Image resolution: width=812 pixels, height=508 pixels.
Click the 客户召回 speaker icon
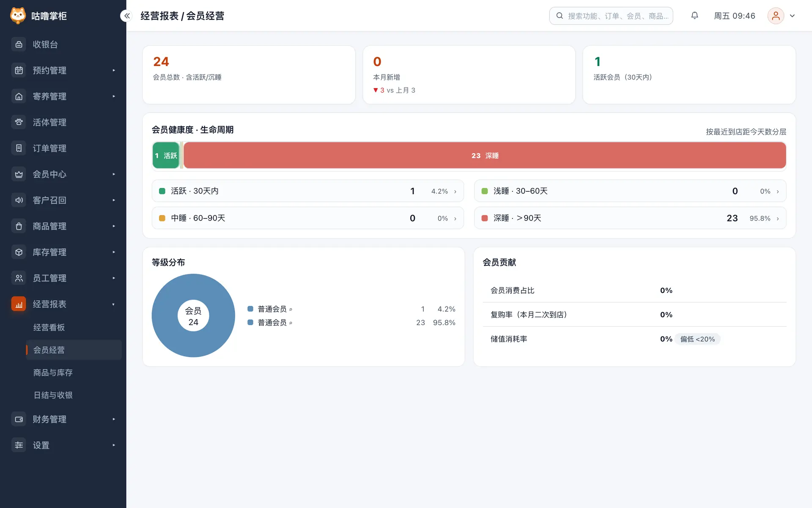pos(19,200)
